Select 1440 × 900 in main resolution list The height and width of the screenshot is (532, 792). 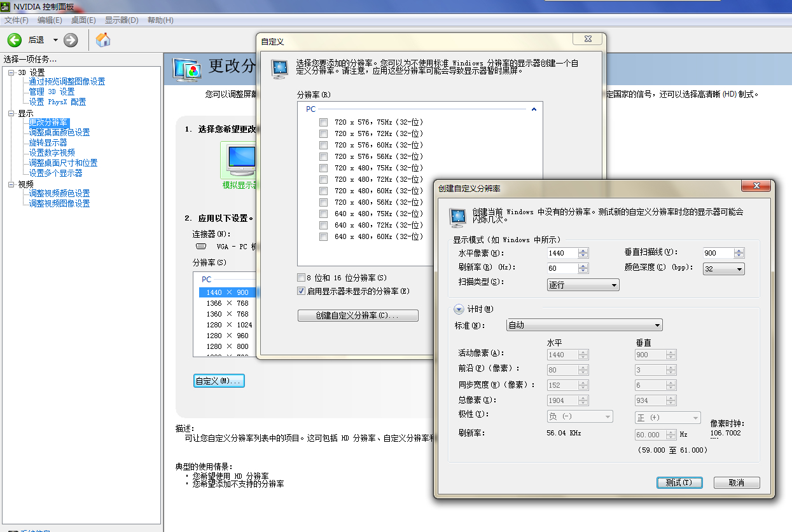(227, 292)
